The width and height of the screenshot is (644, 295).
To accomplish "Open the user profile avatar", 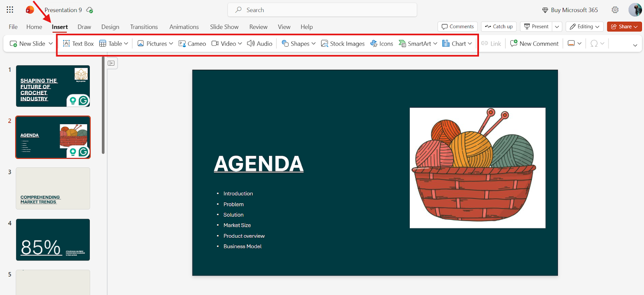I will (635, 10).
